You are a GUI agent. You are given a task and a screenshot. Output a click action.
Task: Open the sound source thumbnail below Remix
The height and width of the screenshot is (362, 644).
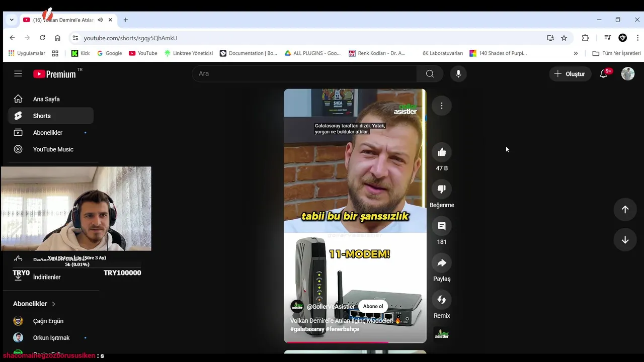point(442,334)
